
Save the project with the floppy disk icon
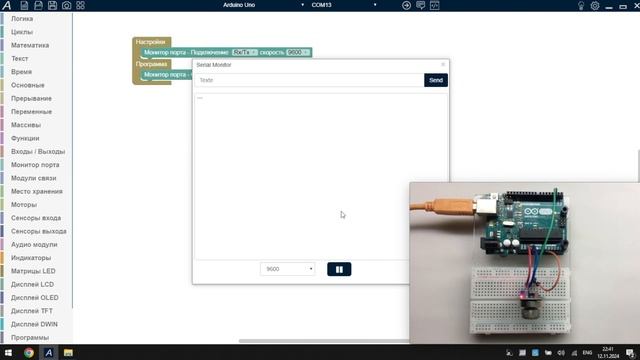(x=52, y=5)
